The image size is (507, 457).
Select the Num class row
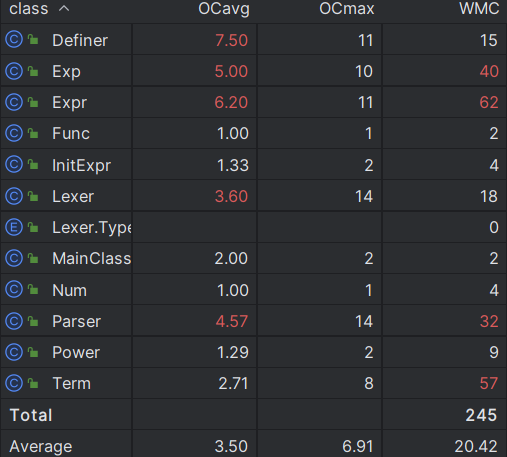pos(253,290)
